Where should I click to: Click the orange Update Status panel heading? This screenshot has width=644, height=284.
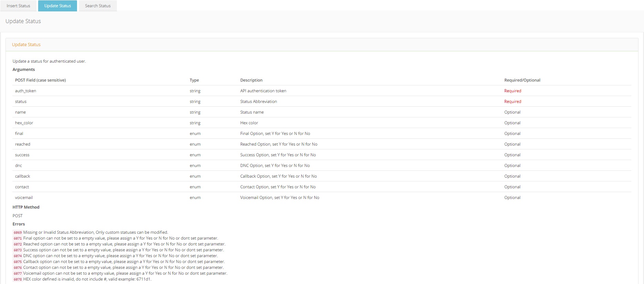pos(26,45)
